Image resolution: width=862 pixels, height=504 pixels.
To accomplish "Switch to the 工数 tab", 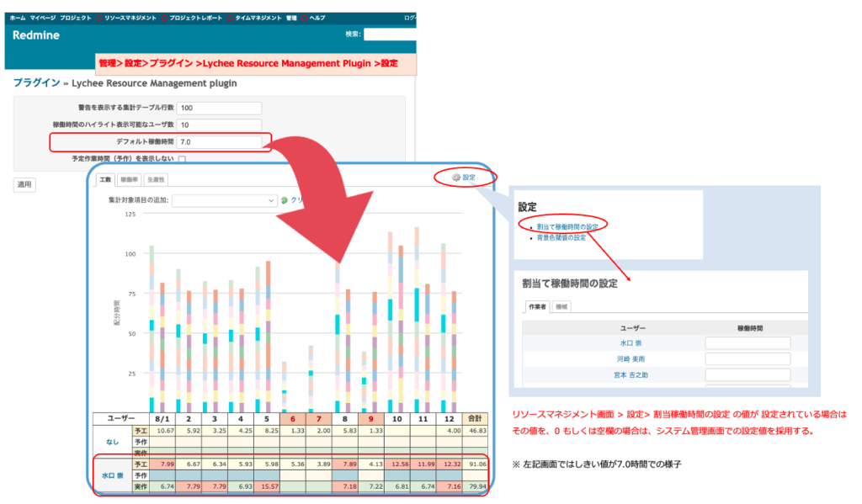I will (x=105, y=180).
